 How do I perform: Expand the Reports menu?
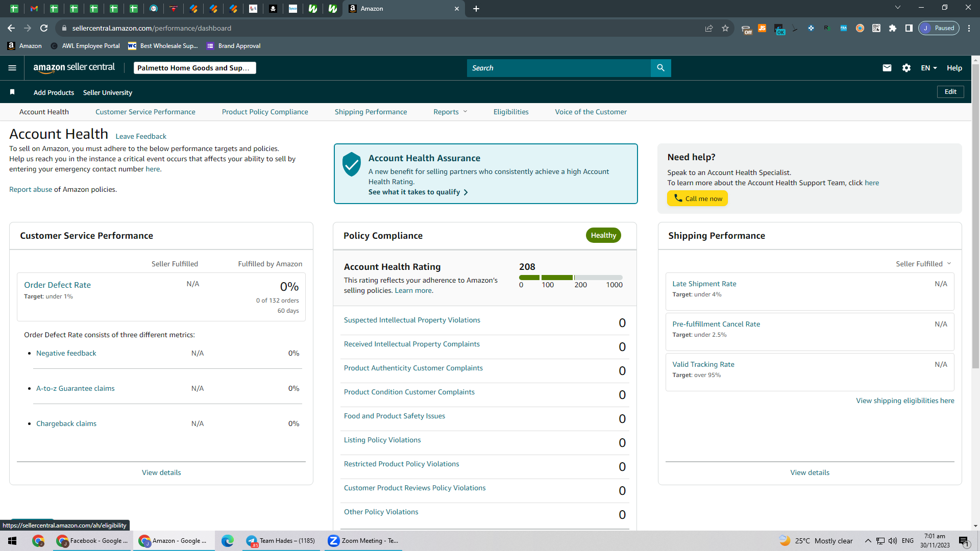coord(450,112)
